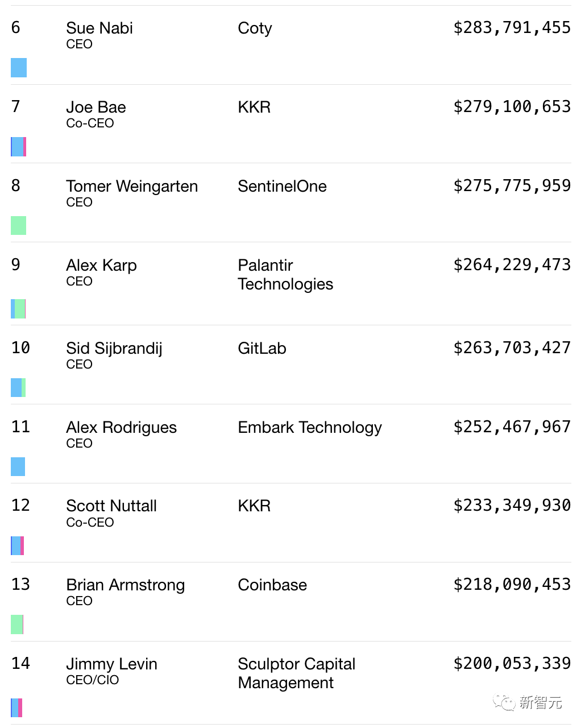Image resolution: width=581 pixels, height=728 pixels.
Task: Click Alex Rodrigues's blue compensation bar
Action: tap(18, 466)
